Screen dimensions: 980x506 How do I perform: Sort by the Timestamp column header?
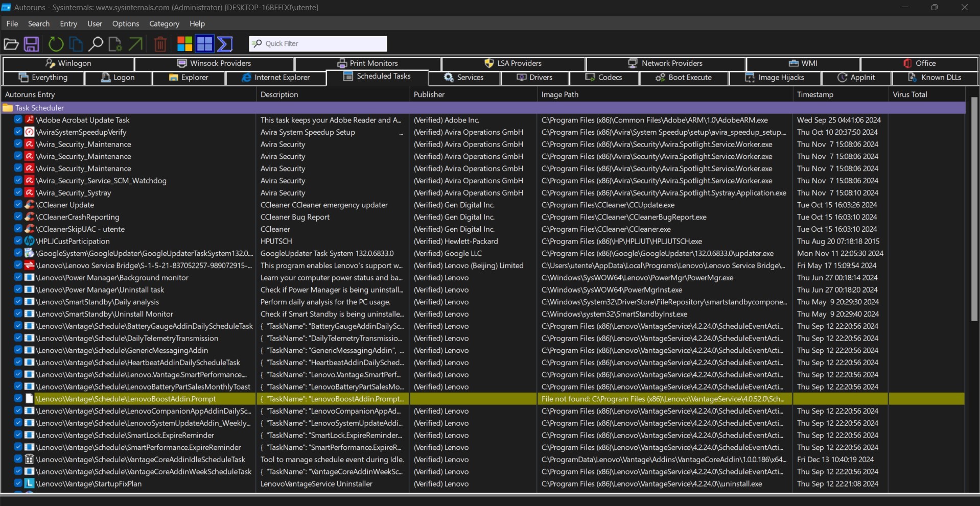(815, 94)
